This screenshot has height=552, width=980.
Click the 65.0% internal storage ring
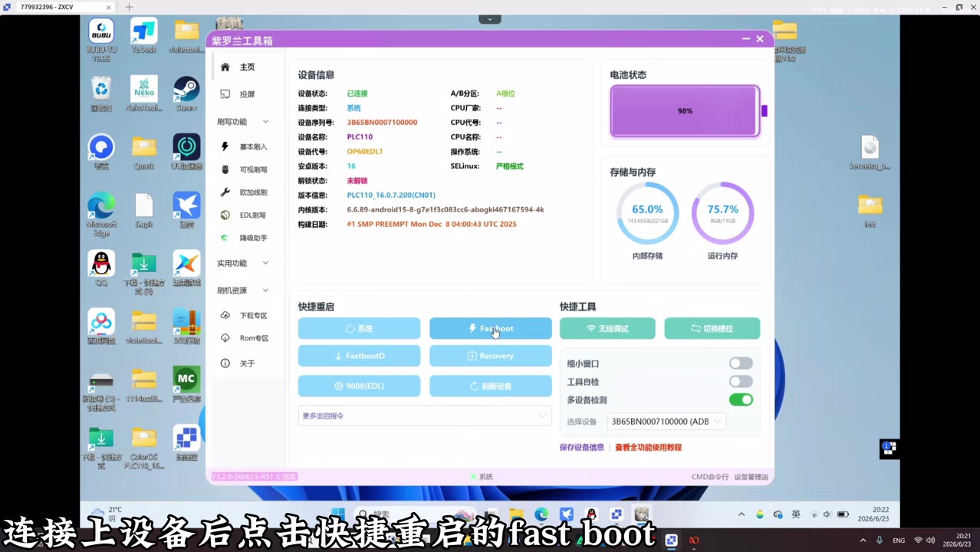pyautogui.click(x=647, y=213)
